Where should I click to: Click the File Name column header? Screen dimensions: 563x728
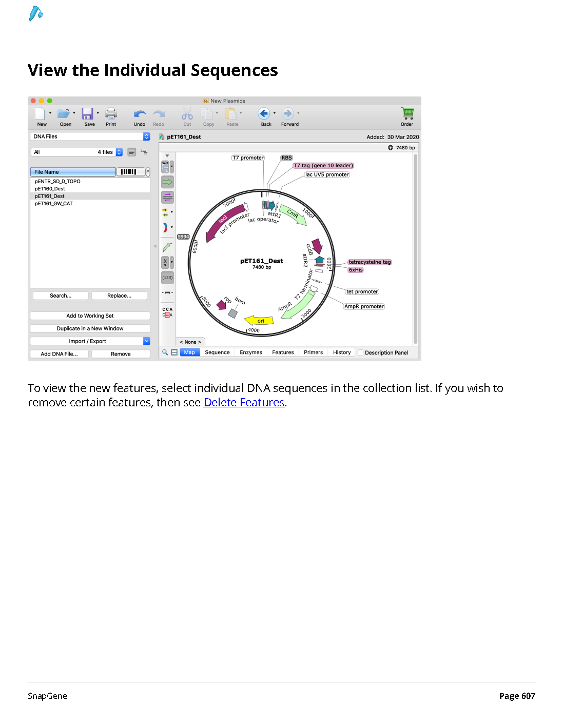tap(73, 172)
